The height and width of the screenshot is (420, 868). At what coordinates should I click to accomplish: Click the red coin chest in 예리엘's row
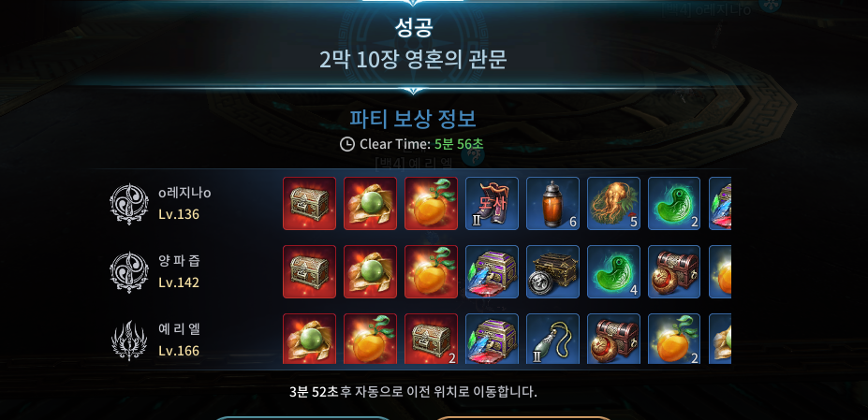coord(613,339)
